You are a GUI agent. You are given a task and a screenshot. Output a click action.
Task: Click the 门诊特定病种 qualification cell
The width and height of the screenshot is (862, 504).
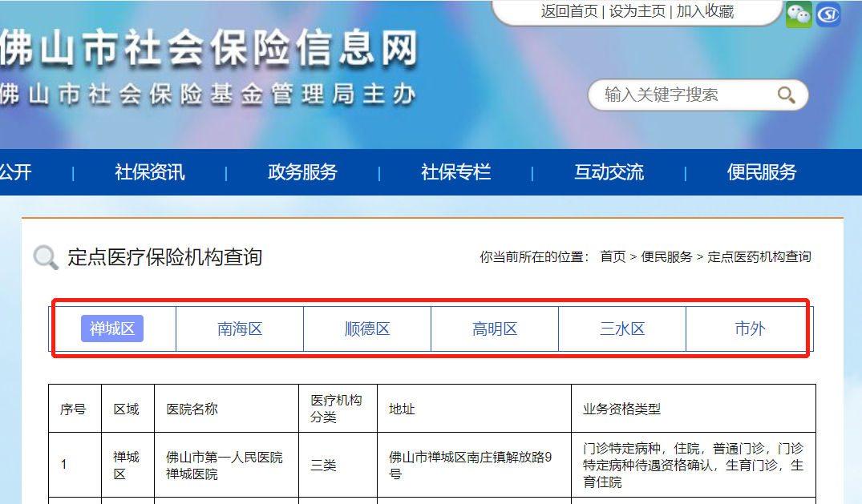pyautogui.click(x=693, y=465)
